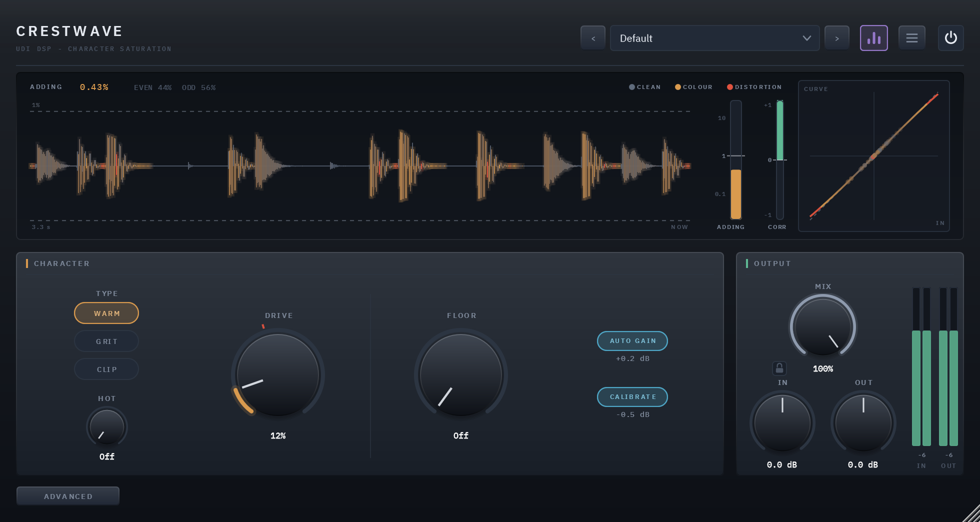Click the CURVE transfer graph
Screen dimensions: 980x522
874,156
